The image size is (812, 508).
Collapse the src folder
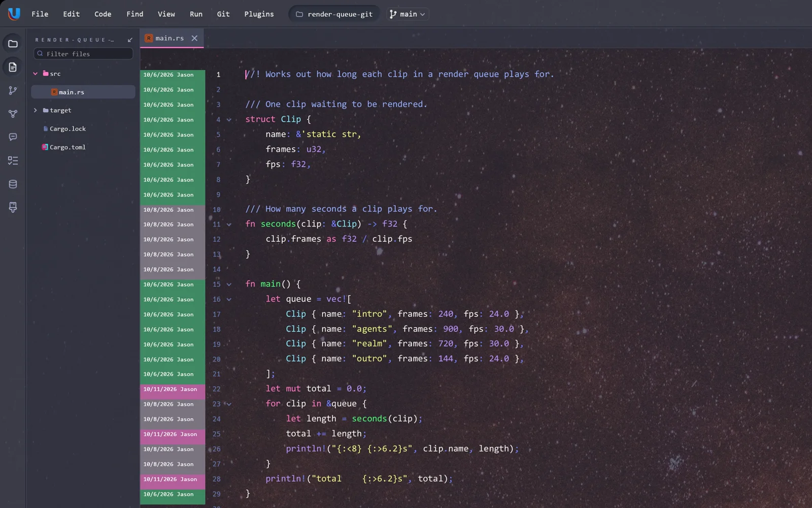click(x=36, y=74)
